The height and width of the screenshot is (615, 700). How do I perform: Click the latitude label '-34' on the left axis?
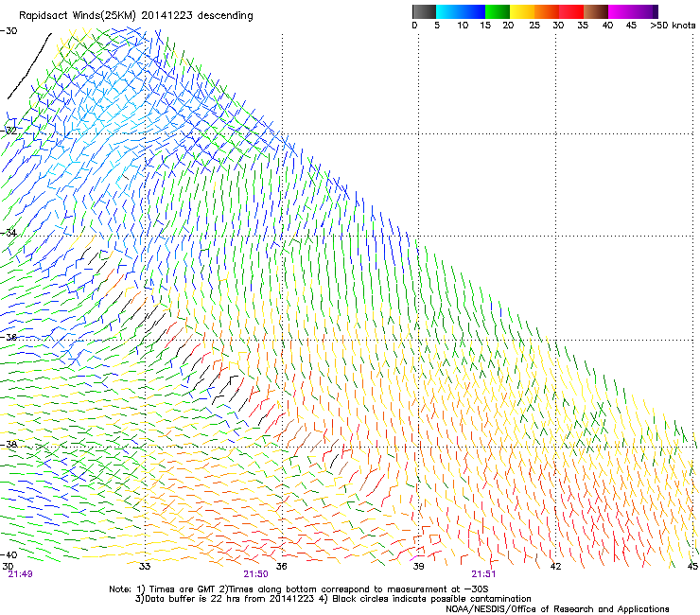click(9, 233)
